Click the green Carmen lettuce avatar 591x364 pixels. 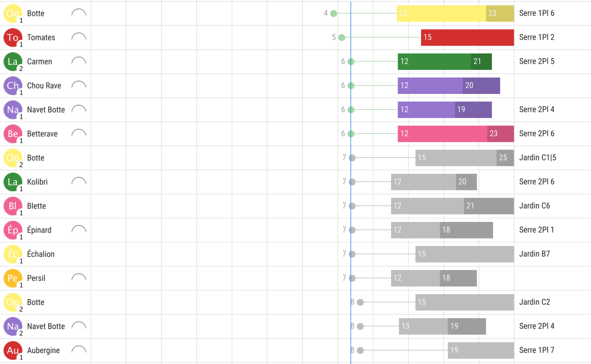click(x=12, y=62)
